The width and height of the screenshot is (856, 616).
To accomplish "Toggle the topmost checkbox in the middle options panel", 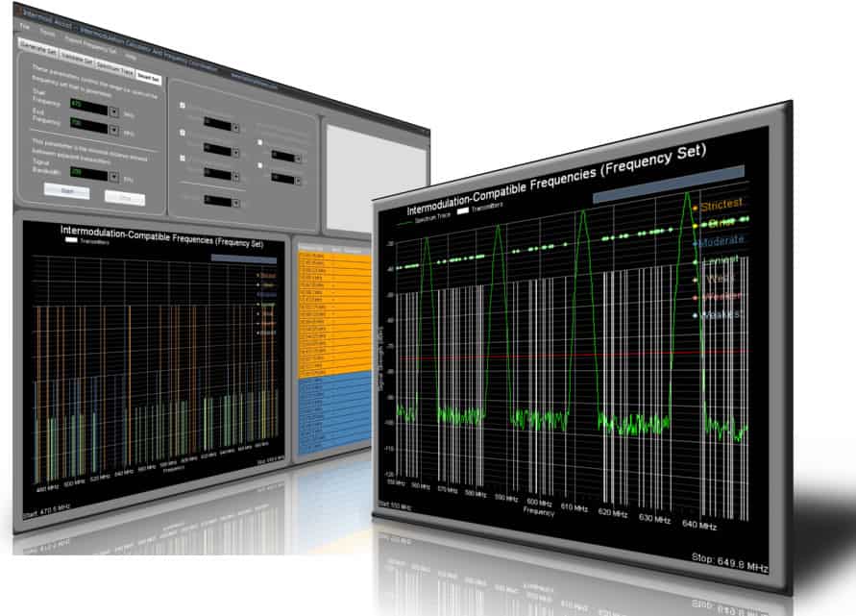I will [x=183, y=105].
